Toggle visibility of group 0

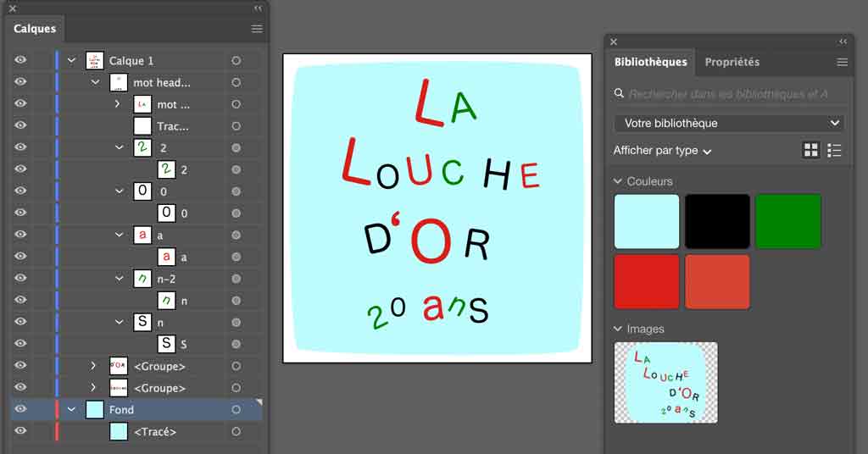click(x=20, y=191)
